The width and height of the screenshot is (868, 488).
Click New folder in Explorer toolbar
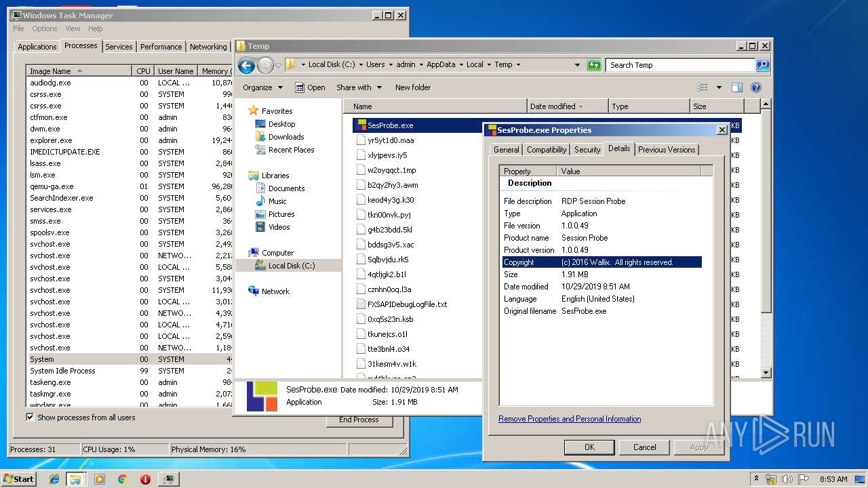coord(413,87)
